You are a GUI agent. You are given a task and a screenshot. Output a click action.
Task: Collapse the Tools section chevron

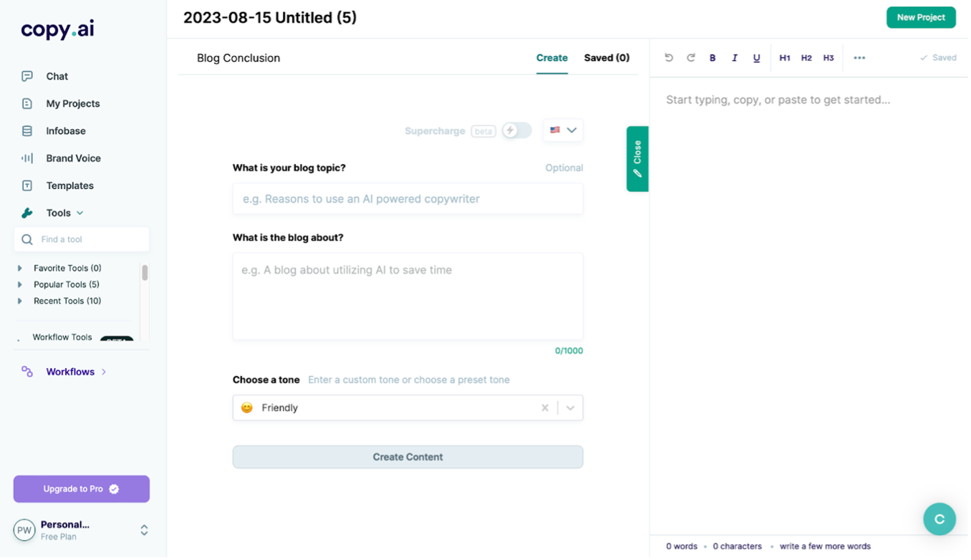(80, 213)
